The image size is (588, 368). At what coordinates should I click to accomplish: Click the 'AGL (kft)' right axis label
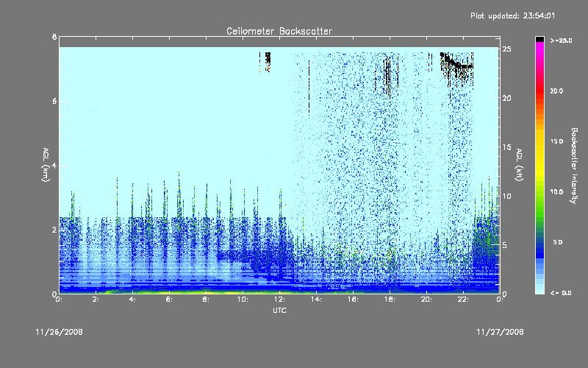coord(519,165)
